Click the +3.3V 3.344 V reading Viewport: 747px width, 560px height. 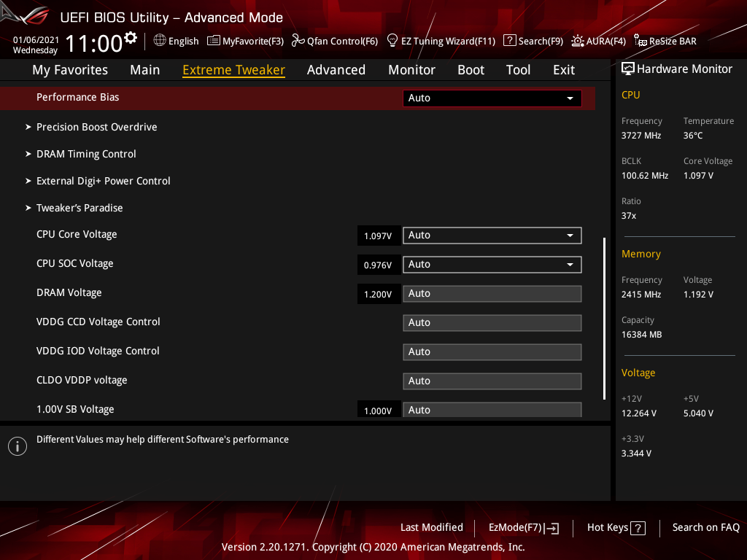pyautogui.click(x=636, y=454)
